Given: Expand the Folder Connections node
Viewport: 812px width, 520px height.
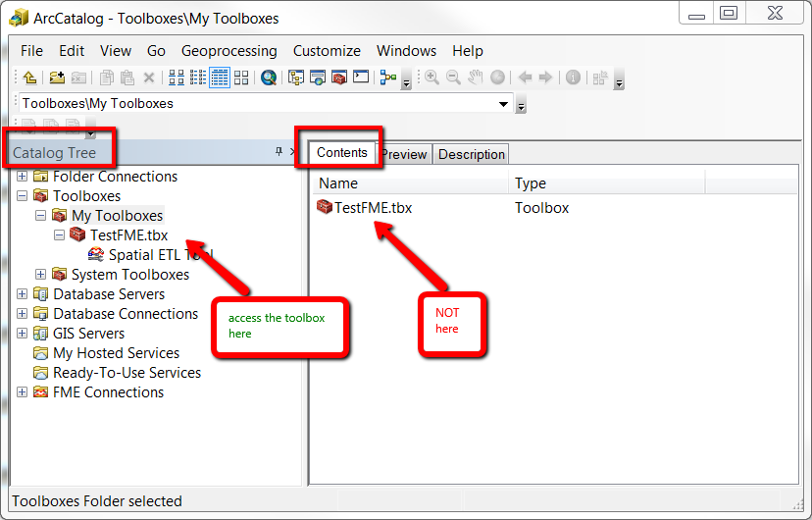Looking at the screenshot, I should click(x=22, y=176).
